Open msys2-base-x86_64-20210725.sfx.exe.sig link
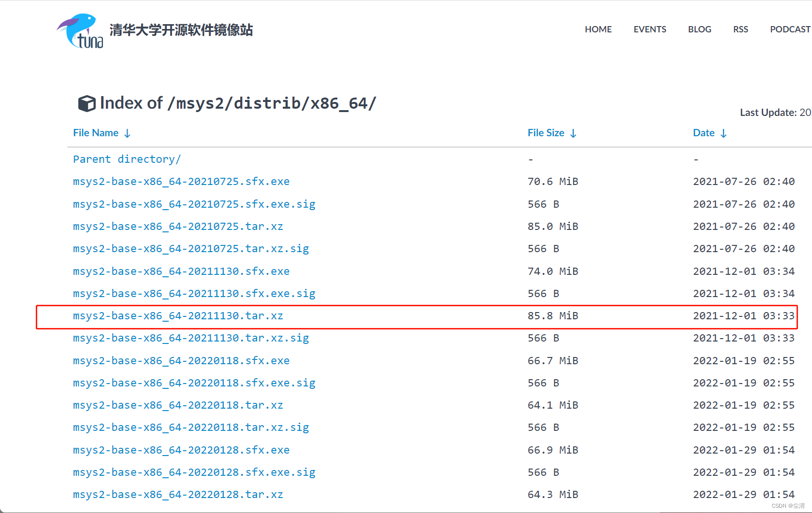Screen dimensions: 812x513 (194, 204)
